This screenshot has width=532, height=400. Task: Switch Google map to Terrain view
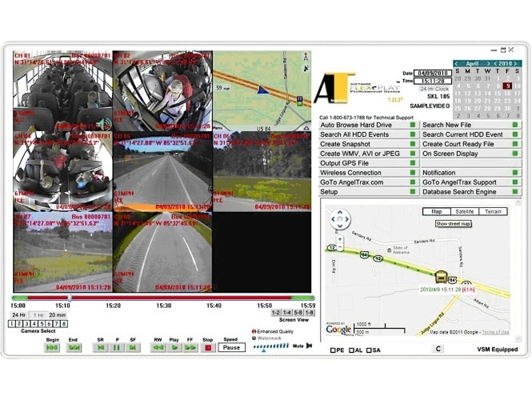coord(493,211)
